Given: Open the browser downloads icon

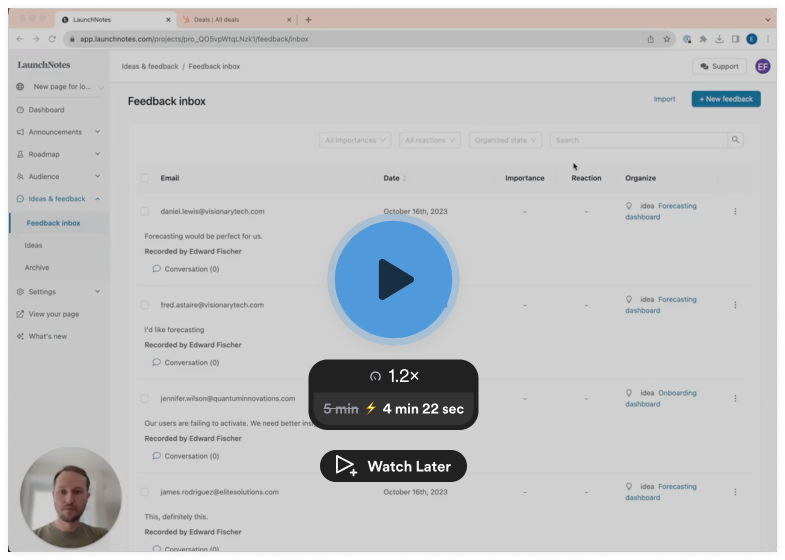Looking at the screenshot, I should tap(719, 39).
